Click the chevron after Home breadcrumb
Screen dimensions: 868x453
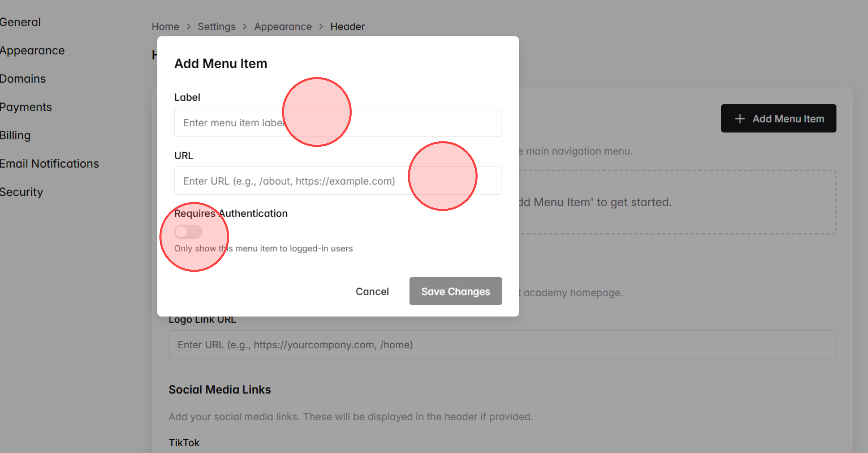click(x=189, y=26)
